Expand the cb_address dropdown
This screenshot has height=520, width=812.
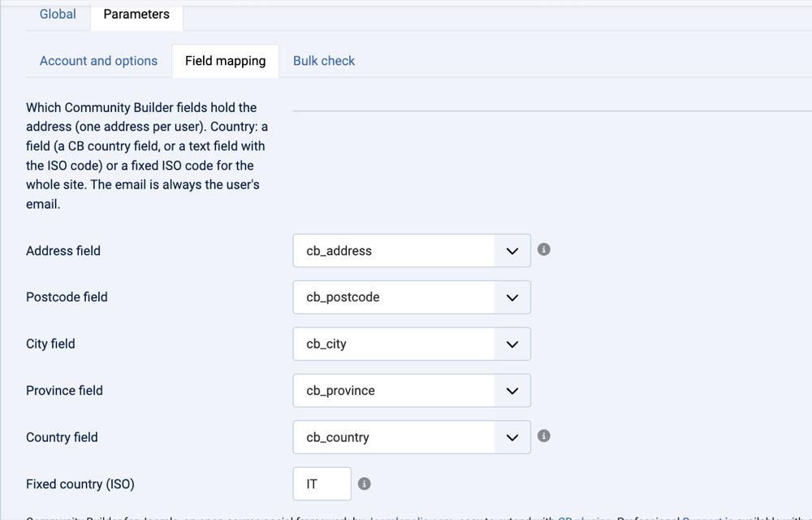coord(412,251)
